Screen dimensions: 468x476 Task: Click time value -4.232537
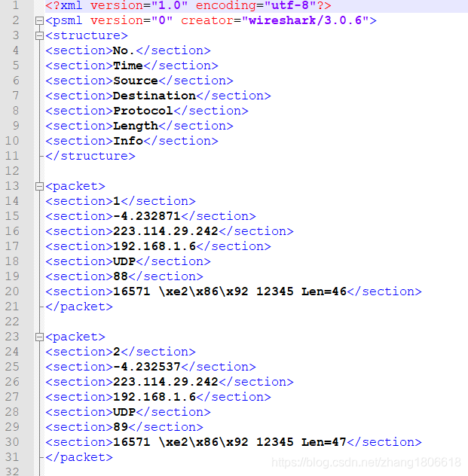click(147, 367)
